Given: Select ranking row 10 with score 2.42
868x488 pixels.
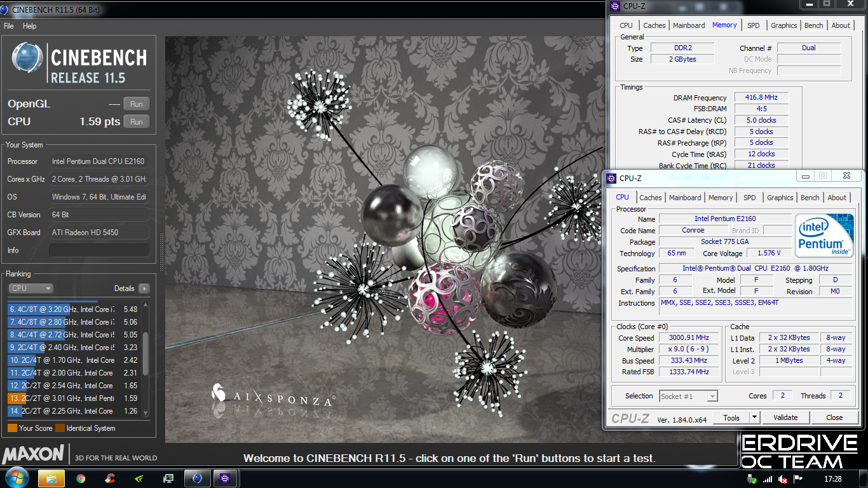Looking at the screenshot, I should (x=73, y=360).
